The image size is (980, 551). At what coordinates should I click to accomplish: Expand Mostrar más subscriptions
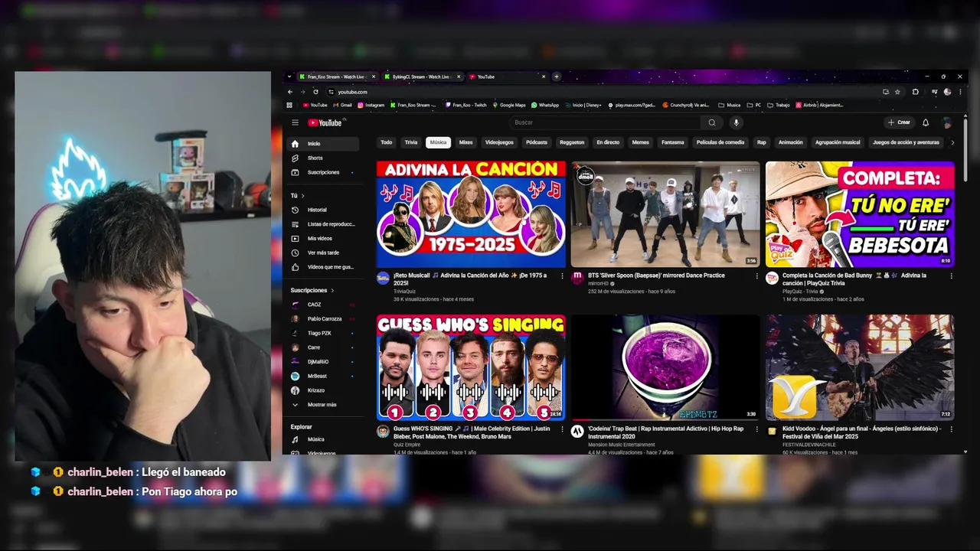click(324, 404)
